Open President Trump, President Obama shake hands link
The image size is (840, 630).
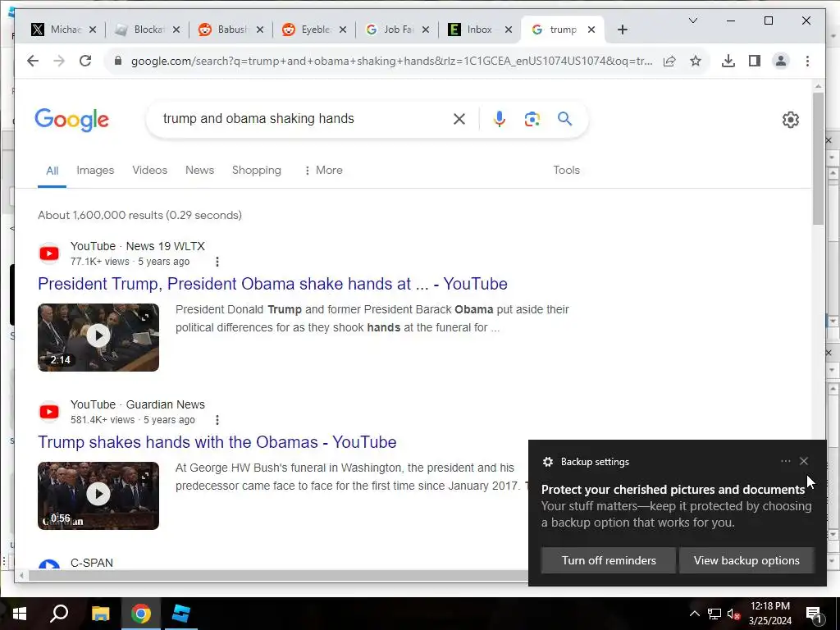click(272, 284)
